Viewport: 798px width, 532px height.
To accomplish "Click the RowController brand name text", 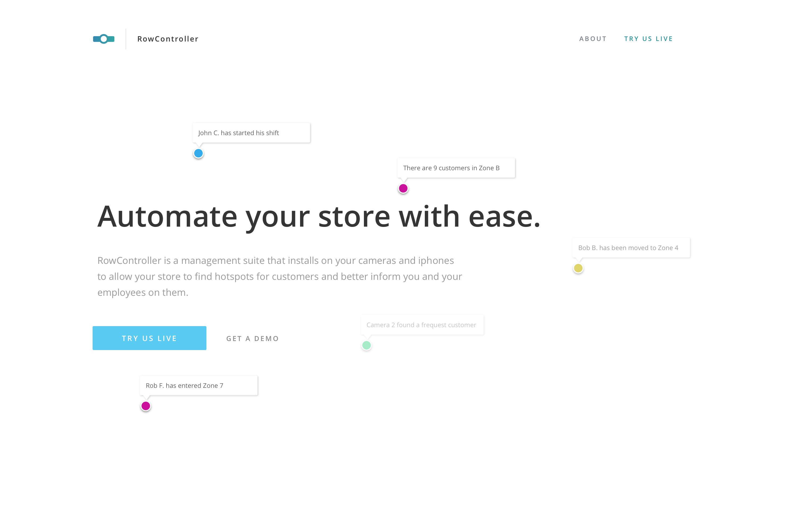I will (168, 39).
